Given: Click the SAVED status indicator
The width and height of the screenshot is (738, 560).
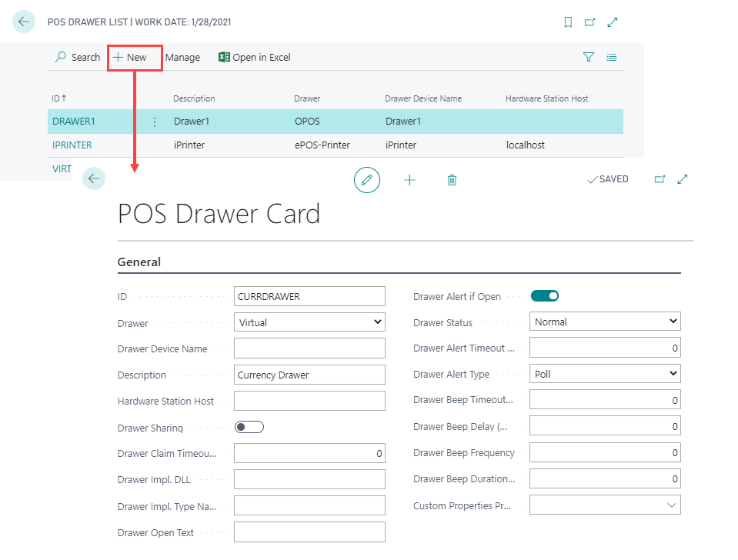Looking at the screenshot, I should (x=608, y=179).
